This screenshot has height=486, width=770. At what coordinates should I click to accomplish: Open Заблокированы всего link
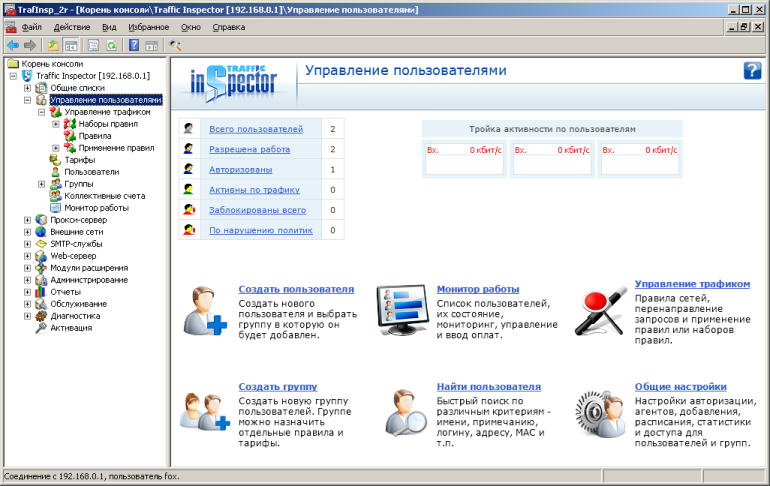(257, 210)
